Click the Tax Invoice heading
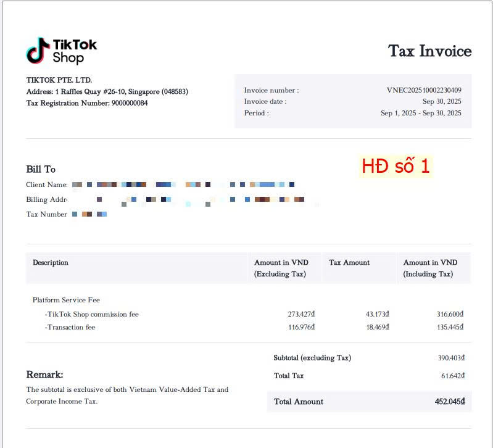The image size is (493, 448). 429,51
